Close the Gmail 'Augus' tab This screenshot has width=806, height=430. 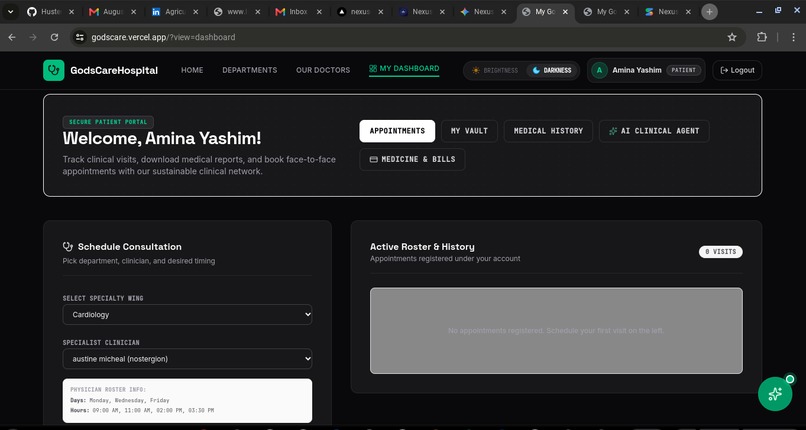click(x=133, y=12)
